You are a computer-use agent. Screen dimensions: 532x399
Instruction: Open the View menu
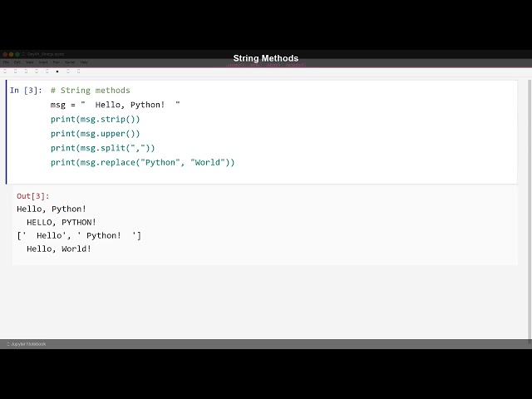(30, 62)
